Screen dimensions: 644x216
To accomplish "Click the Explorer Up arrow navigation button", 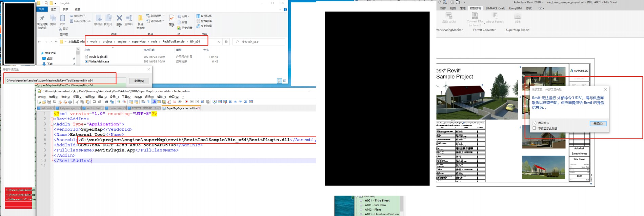I will [56, 42].
